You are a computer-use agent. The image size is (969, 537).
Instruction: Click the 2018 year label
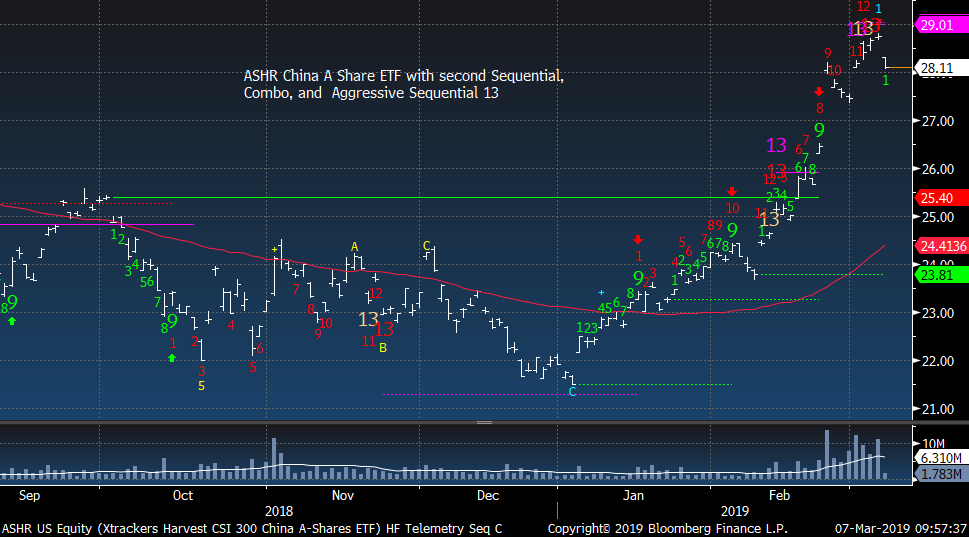[279, 512]
